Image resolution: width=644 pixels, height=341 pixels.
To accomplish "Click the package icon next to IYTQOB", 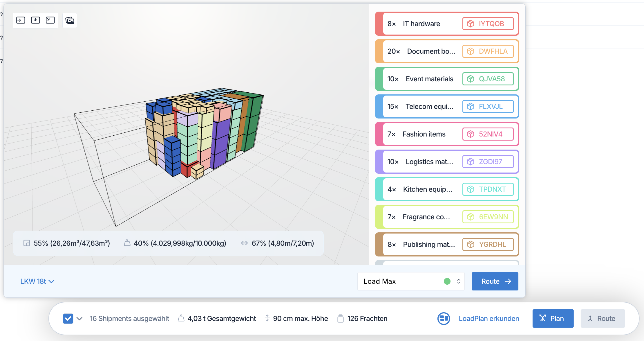I will (x=471, y=24).
